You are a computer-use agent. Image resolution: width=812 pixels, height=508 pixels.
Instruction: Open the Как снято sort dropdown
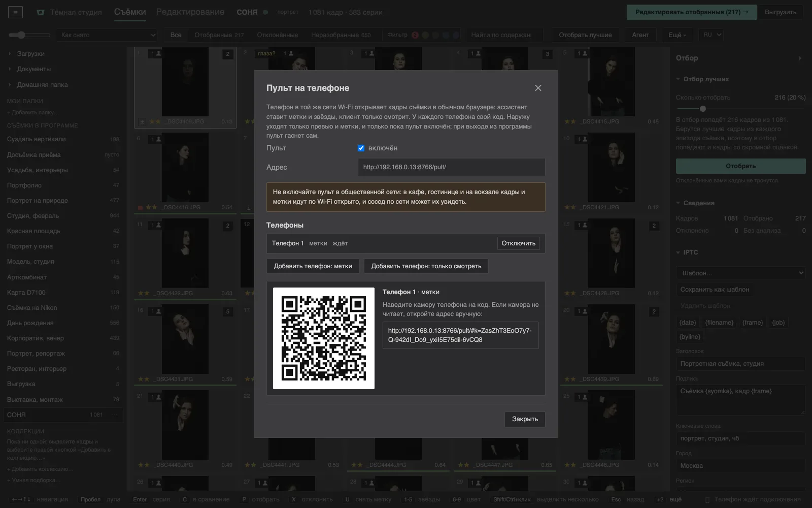pos(108,35)
